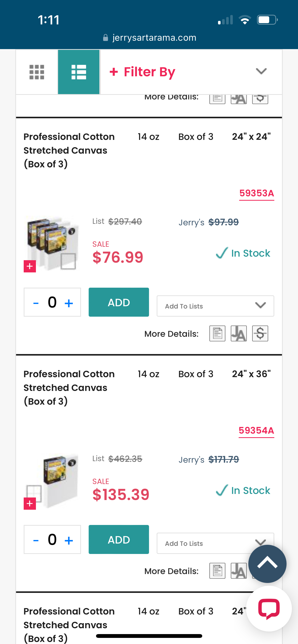Increase quantity for 24x24 canvas box
This screenshot has width=298, height=644.
click(x=69, y=303)
